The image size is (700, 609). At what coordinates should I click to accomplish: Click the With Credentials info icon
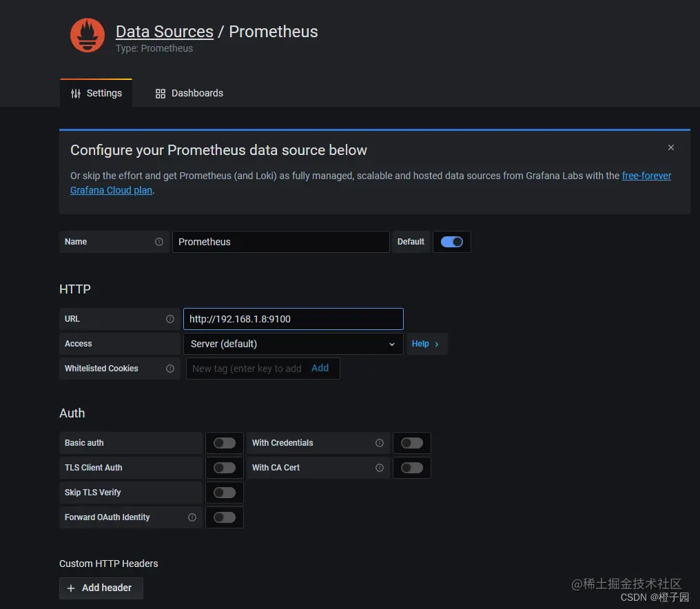pyautogui.click(x=380, y=443)
